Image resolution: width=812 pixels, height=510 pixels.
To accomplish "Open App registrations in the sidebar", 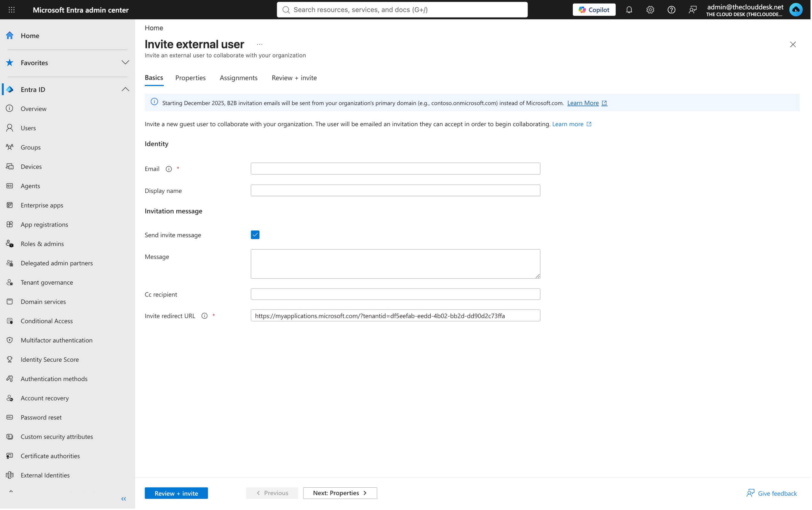I will coord(44,224).
